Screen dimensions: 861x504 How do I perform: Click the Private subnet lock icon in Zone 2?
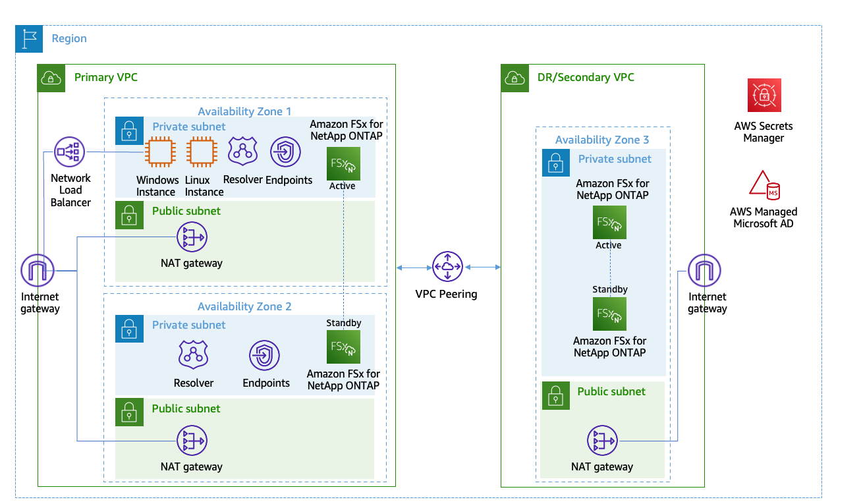[129, 329]
